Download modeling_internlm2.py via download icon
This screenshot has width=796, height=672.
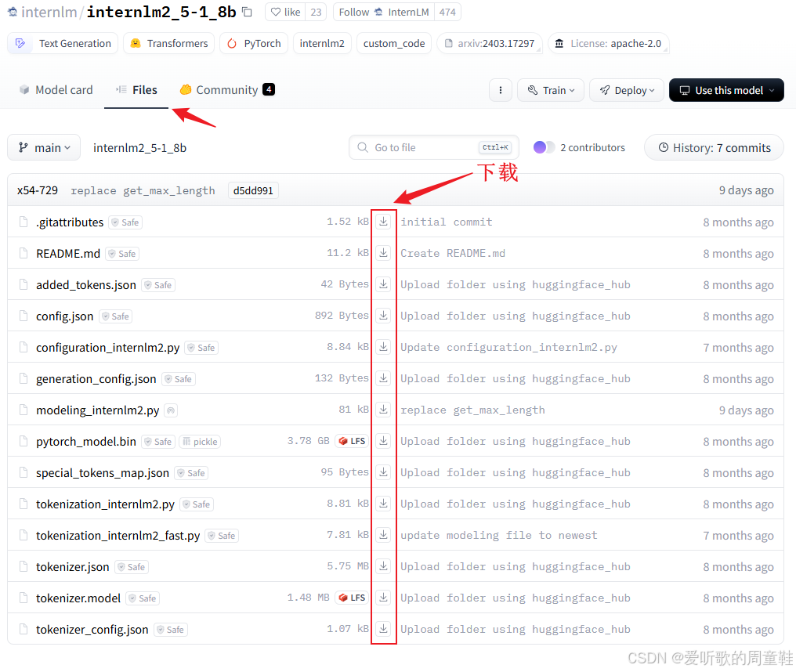(383, 410)
